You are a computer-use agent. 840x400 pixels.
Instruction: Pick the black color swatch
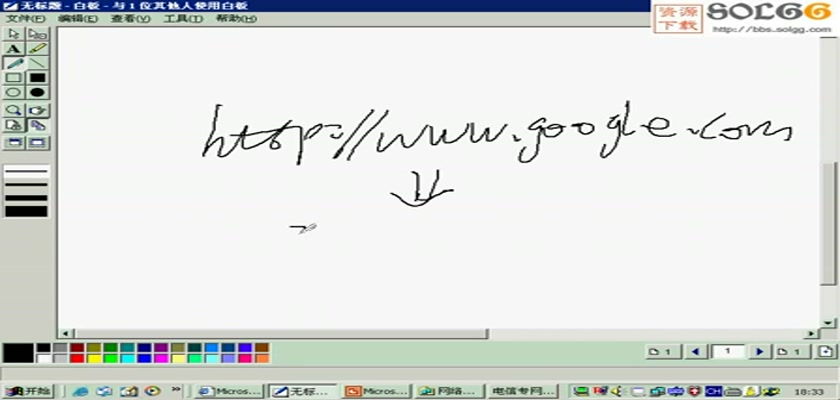coord(43,348)
